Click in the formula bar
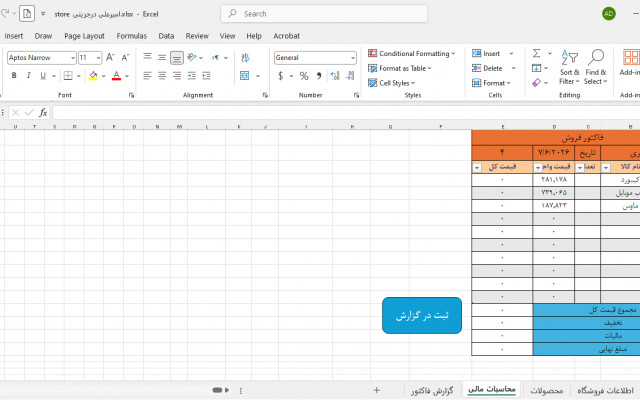The height and width of the screenshot is (400, 640). point(345,112)
